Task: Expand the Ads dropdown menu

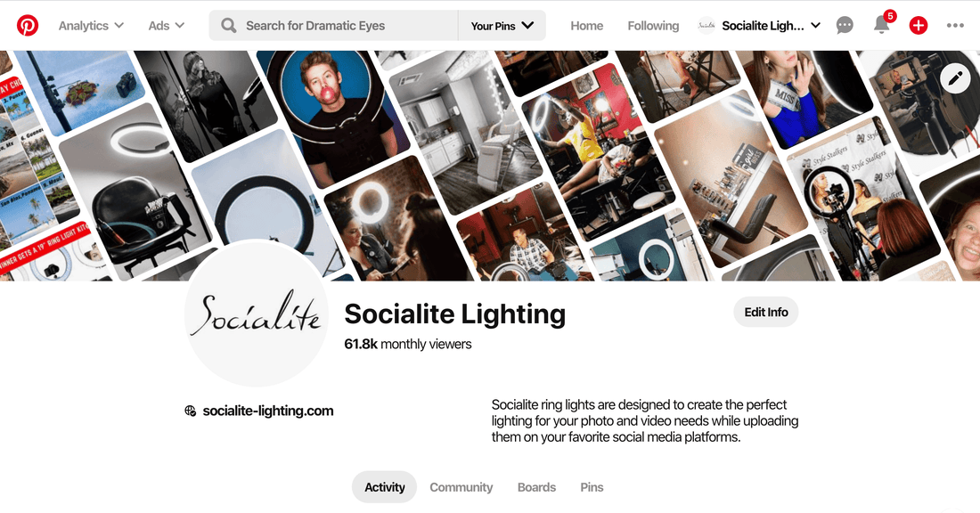Action: (167, 26)
